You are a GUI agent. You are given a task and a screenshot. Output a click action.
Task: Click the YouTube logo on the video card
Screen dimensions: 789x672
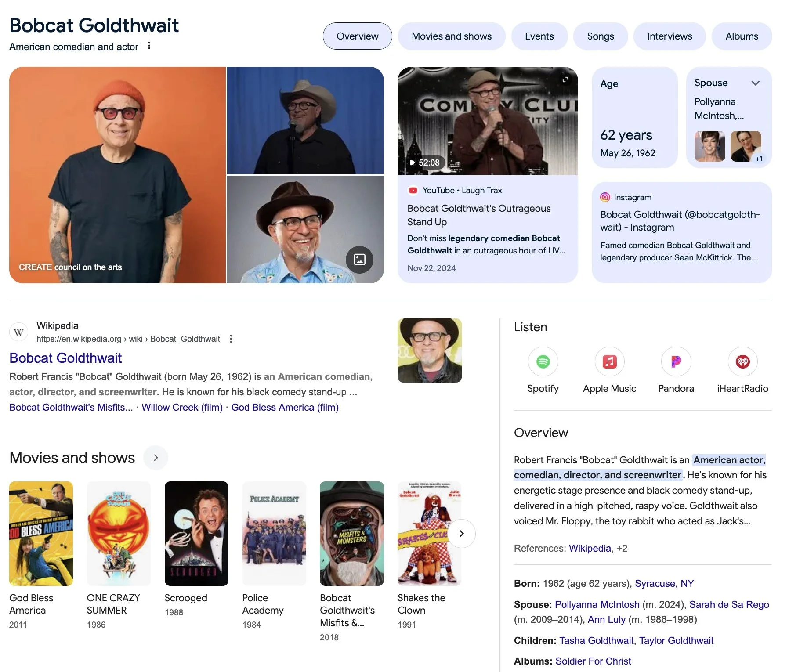[413, 190]
